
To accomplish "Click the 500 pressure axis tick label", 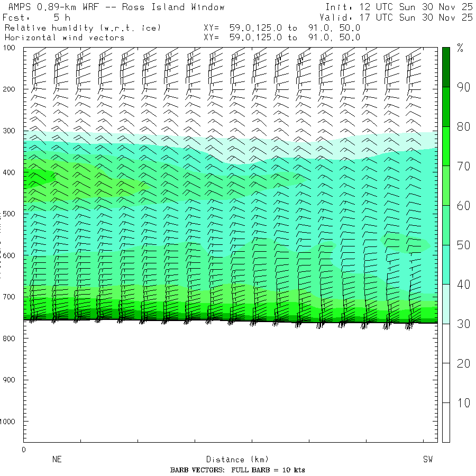I will (x=11, y=214).
